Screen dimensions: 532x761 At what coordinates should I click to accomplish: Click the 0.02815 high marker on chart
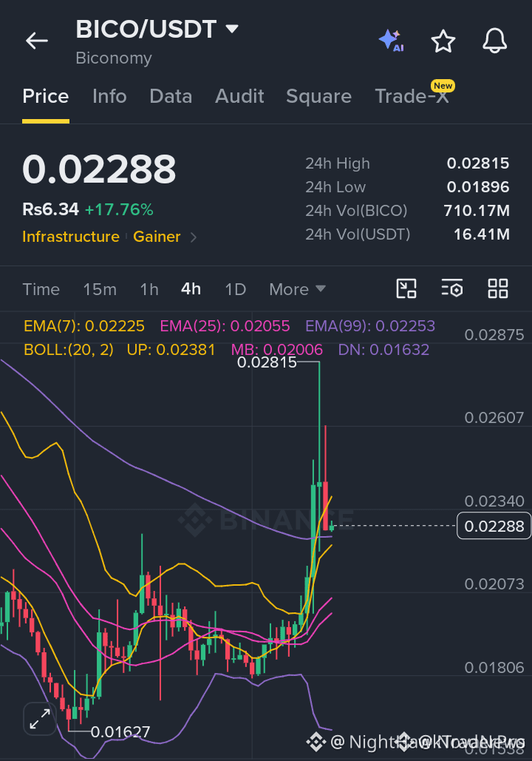point(267,362)
